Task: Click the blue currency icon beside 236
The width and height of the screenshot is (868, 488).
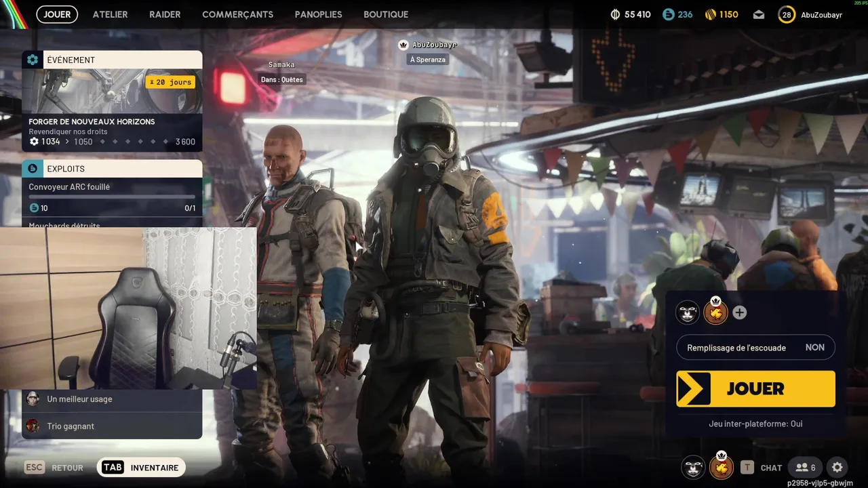Action: [x=669, y=14]
